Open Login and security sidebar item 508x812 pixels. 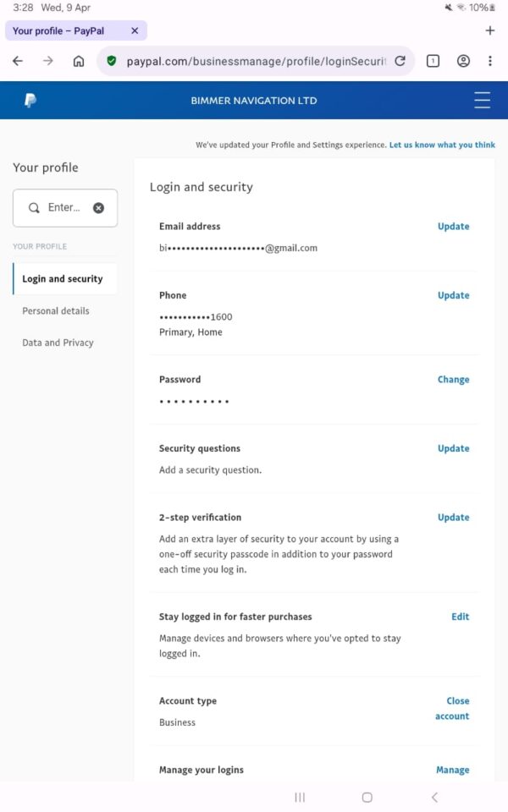point(63,278)
